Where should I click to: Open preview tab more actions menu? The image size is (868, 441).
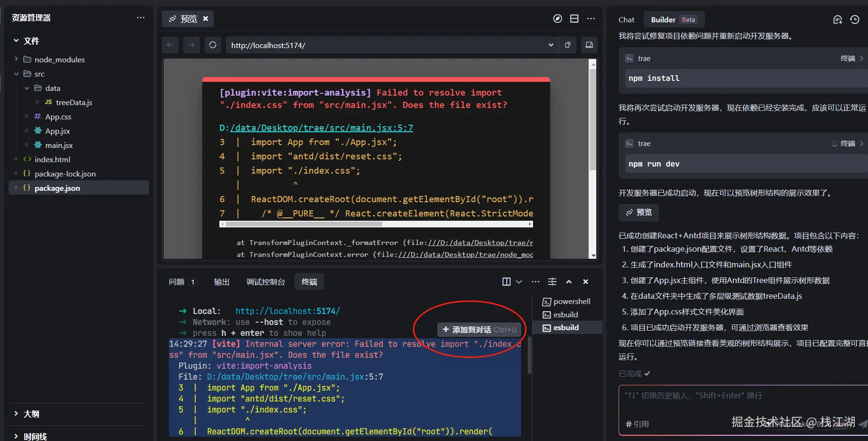point(591,19)
